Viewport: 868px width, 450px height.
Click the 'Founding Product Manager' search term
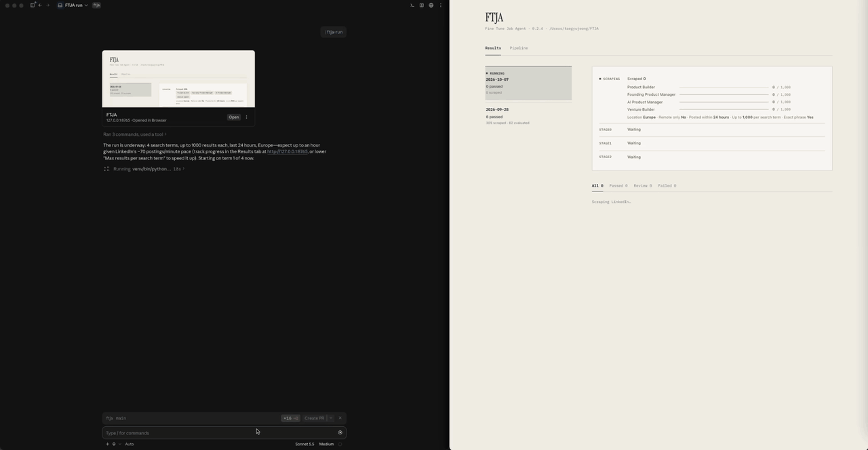[651, 94]
